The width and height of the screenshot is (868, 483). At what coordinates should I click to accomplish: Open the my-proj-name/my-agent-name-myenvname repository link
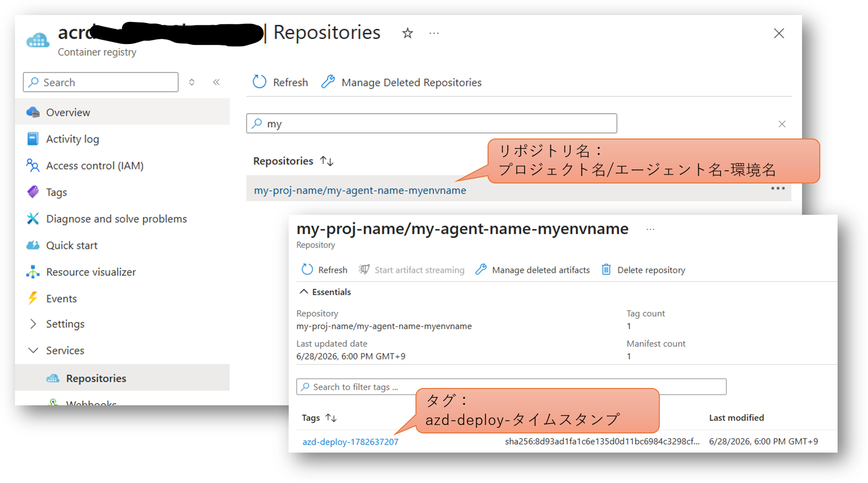coord(360,190)
